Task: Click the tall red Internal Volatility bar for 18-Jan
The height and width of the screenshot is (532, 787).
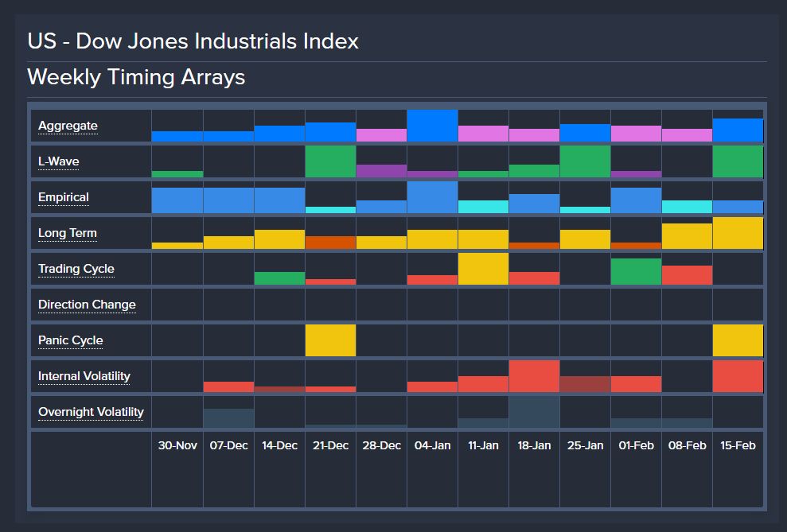Action: point(534,376)
